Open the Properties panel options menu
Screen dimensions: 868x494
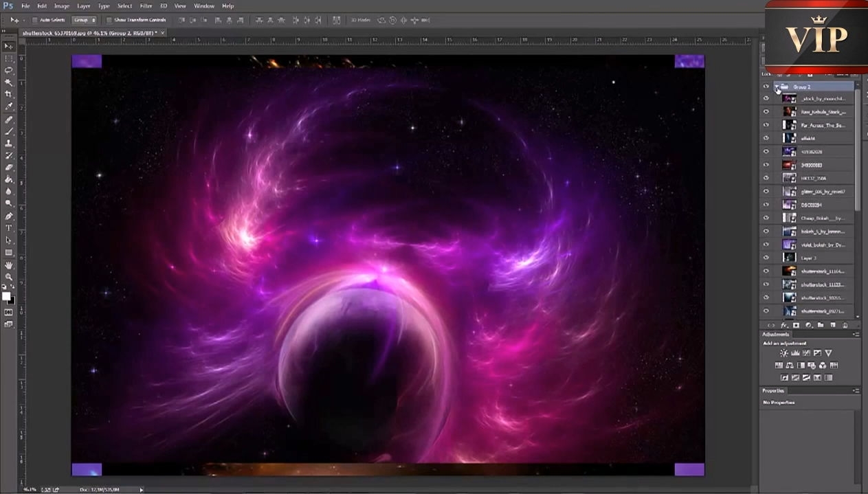856,390
